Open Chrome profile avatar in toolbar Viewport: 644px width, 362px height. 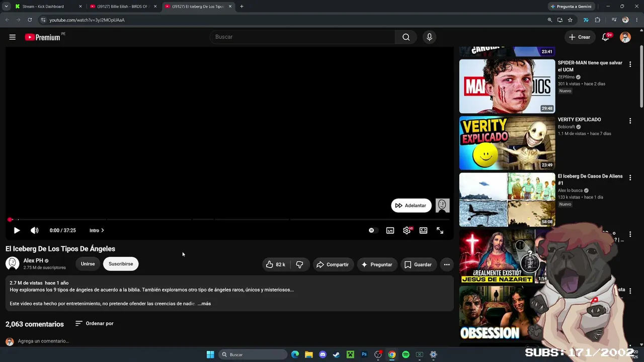625,20
